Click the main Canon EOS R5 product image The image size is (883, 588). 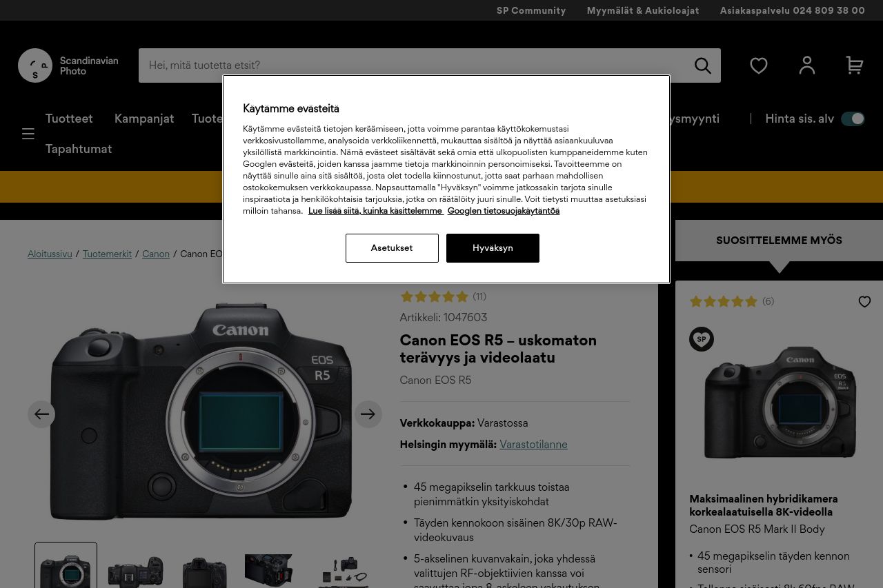[x=201, y=412]
